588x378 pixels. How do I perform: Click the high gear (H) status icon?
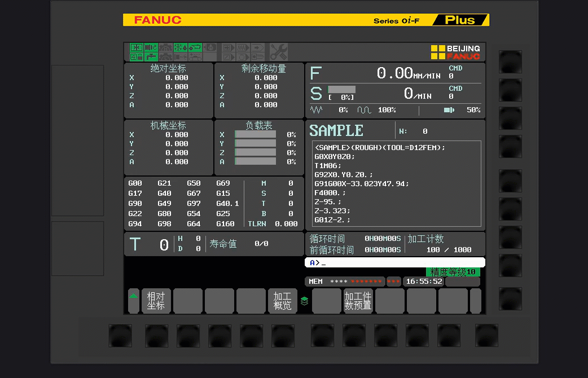[x=166, y=47]
